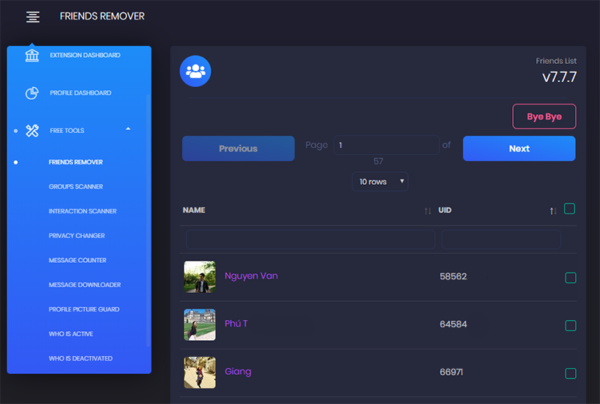This screenshot has height=404, width=600.
Task: Click the Free Tools wrench icon
Action: click(x=32, y=130)
